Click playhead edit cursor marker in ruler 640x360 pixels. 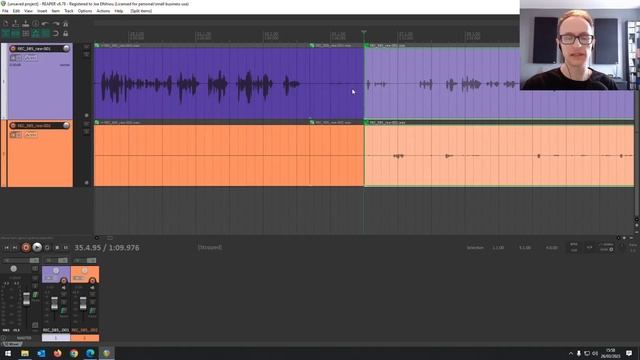[364, 33]
